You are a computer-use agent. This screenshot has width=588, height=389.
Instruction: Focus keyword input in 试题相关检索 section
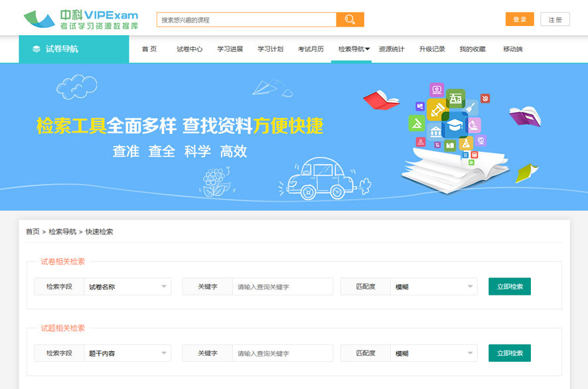[283, 353]
